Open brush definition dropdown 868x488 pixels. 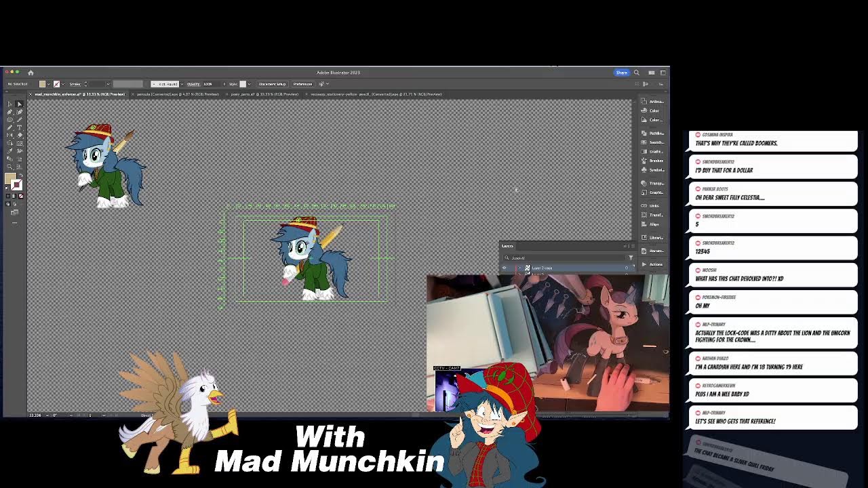(182, 84)
